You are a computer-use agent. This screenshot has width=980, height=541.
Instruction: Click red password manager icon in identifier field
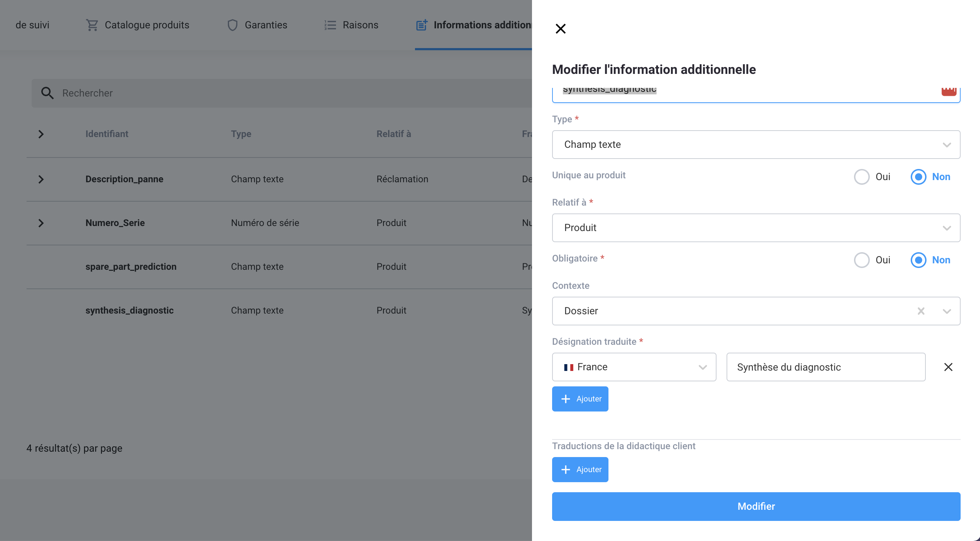pyautogui.click(x=948, y=91)
